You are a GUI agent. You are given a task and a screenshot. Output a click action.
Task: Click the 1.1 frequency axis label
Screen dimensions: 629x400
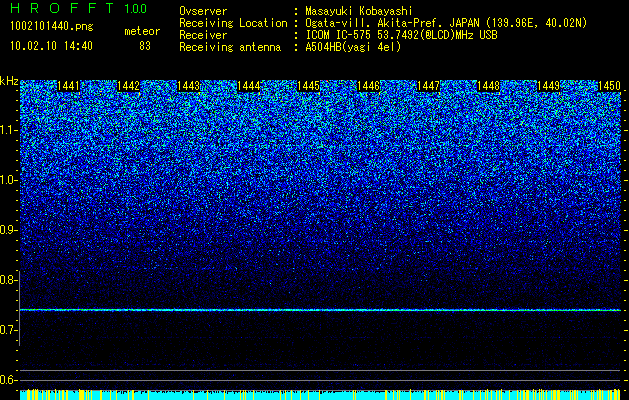tap(9, 130)
